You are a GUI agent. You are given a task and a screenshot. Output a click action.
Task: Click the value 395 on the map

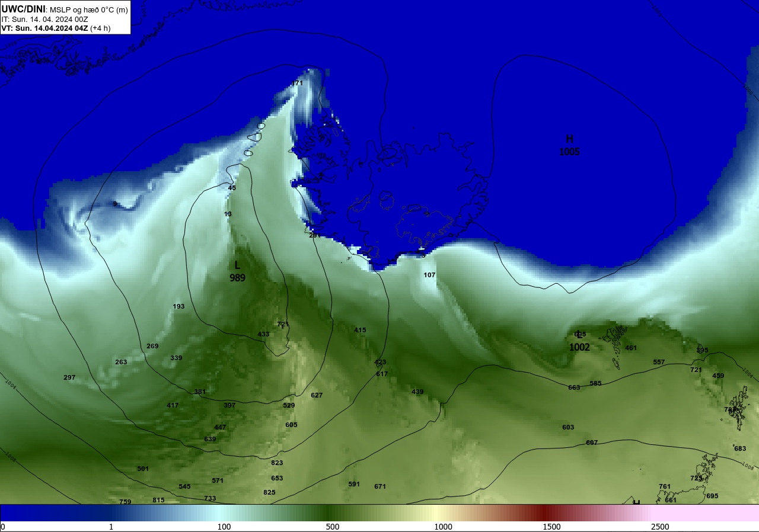702,350
